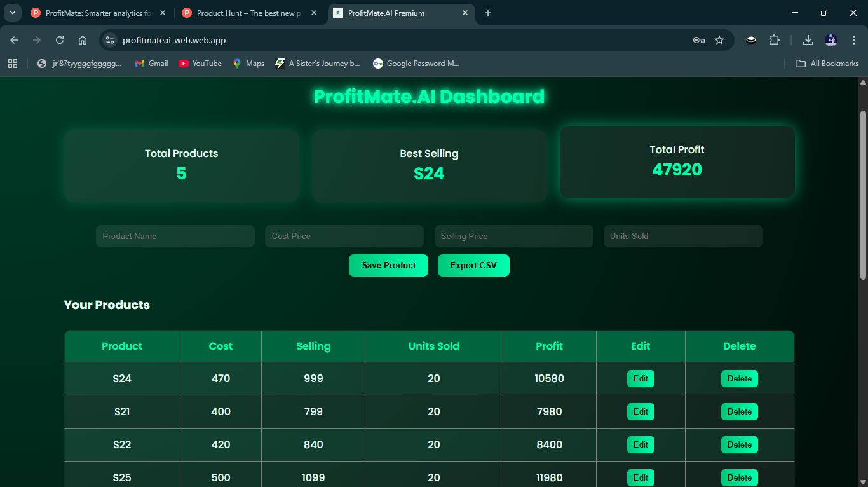Viewport: 868px width, 487px height.
Task: Delete the S21 product
Action: point(739,411)
